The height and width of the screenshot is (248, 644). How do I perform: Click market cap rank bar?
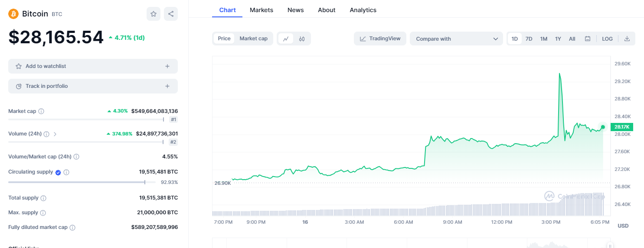86,119
